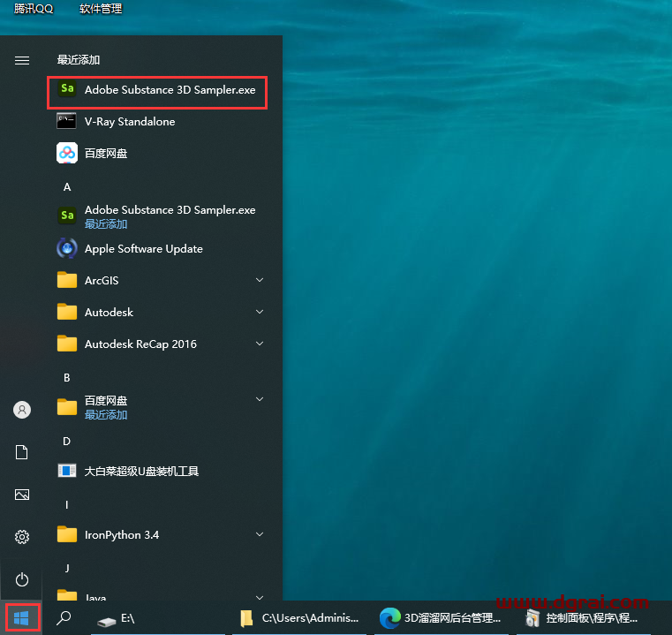The width and height of the screenshot is (672, 635).
Task: Open the Autodesk ReCap 2016 folder icon
Action: tap(67, 344)
